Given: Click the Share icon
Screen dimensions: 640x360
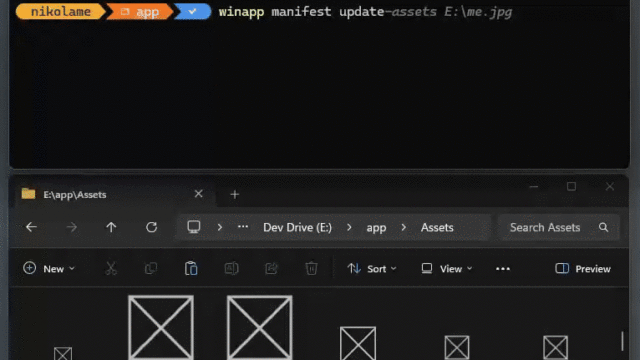Looking at the screenshot, I should [x=271, y=269].
